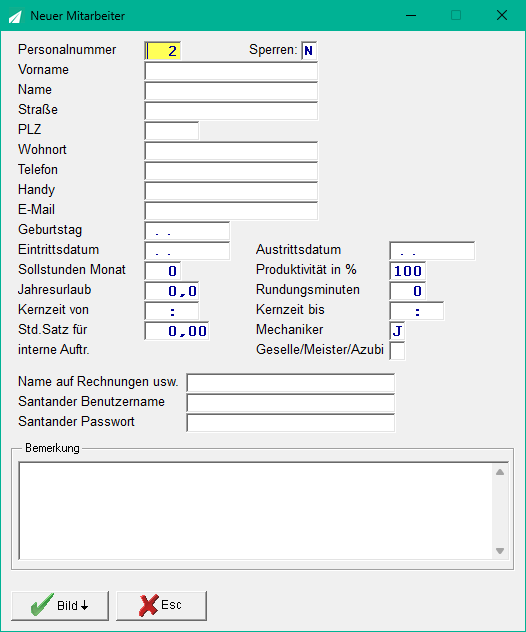Select the Geburtstag date field
The width and height of the screenshot is (526, 632).
(x=187, y=231)
